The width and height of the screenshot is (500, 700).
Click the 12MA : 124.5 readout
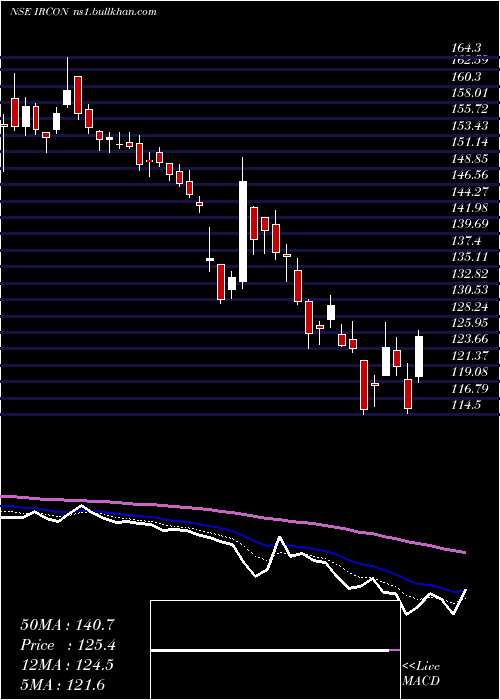(67, 665)
